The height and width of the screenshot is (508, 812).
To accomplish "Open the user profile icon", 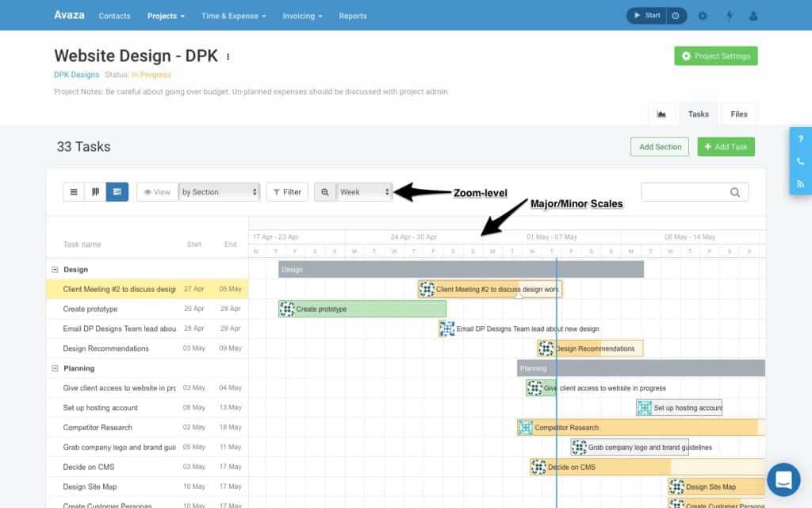I will 755,15.
